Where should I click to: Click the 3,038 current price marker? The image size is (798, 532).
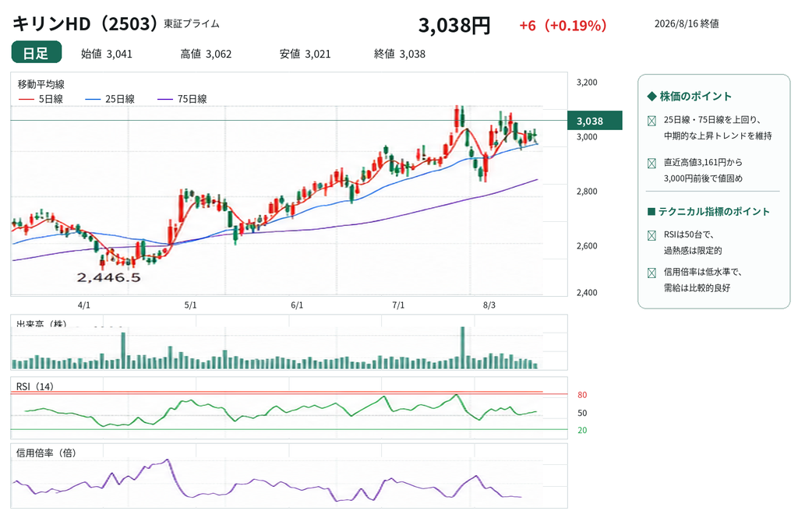[x=595, y=121]
